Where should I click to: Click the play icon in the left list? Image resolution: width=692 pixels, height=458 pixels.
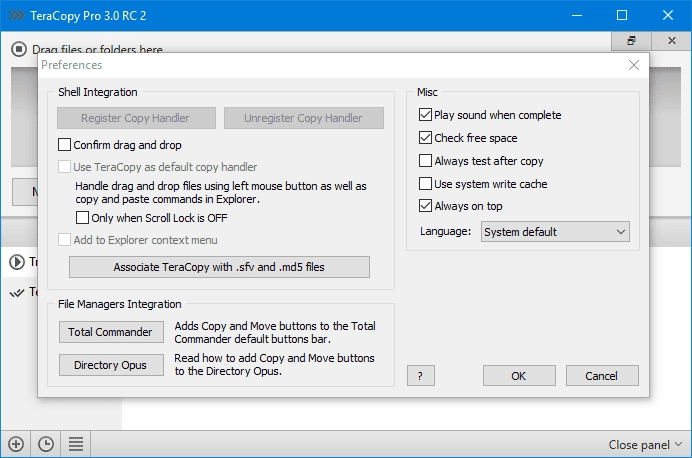point(17,262)
